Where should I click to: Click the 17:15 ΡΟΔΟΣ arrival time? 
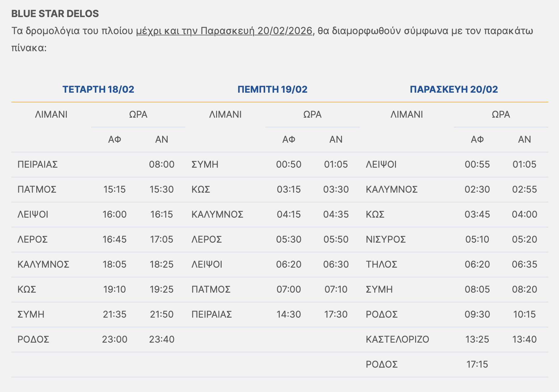pos(477,364)
